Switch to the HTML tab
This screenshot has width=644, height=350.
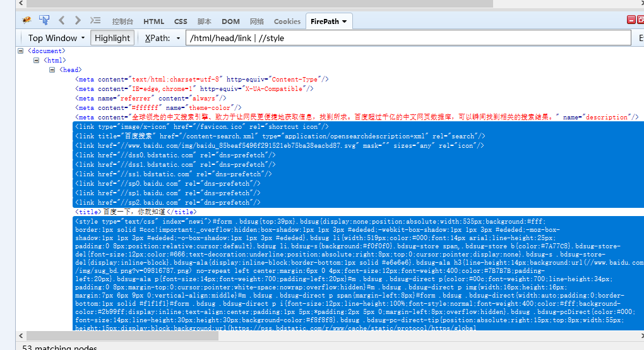coord(153,21)
